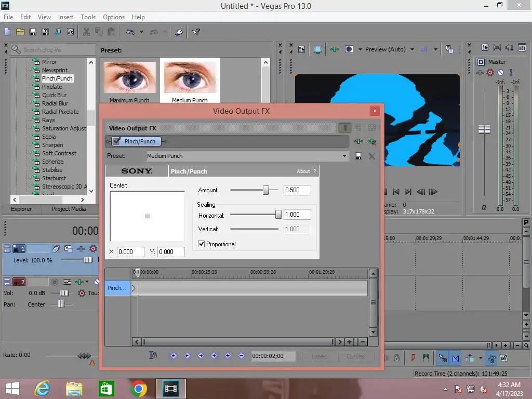
Task: Click go to end playback button
Action: [408, 192]
